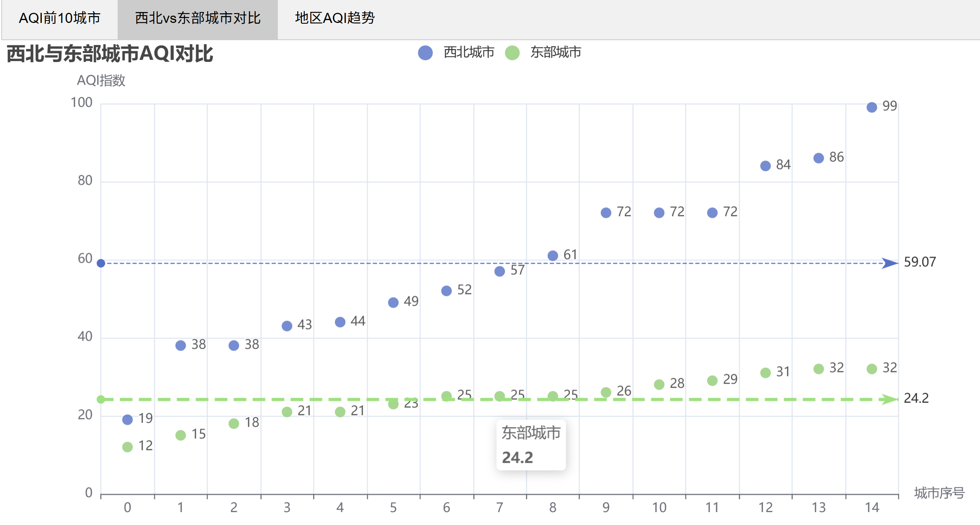The image size is (980, 525).
Task: Click the blue data point labeled 99
Action: 872,107
